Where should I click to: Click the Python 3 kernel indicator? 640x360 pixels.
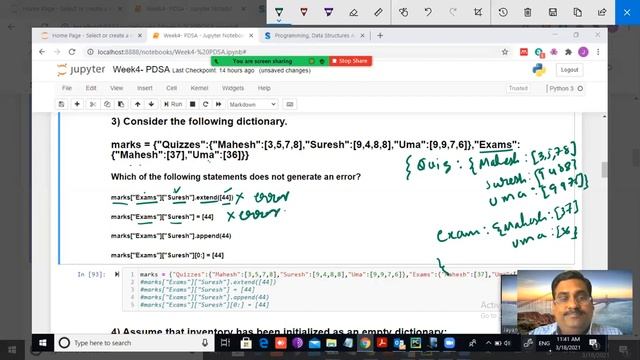[565, 88]
